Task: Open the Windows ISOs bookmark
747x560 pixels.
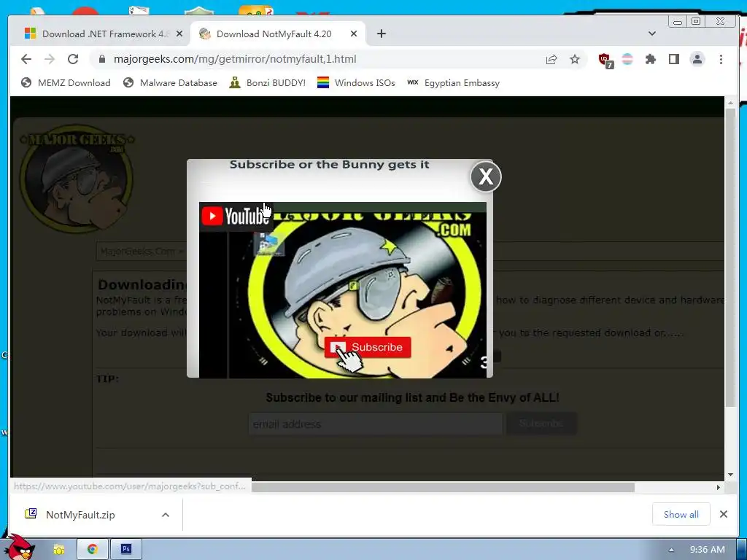Action: click(x=356, y=83)
